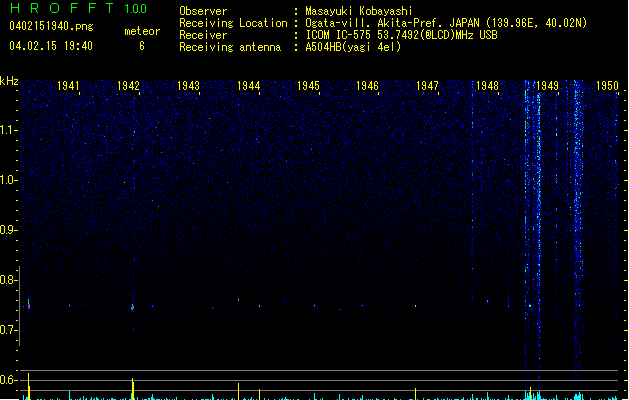The height and width of the screenshot is (400, 629).
Task: Click the kHz axis unit label
Action: [x=9, y=81]
